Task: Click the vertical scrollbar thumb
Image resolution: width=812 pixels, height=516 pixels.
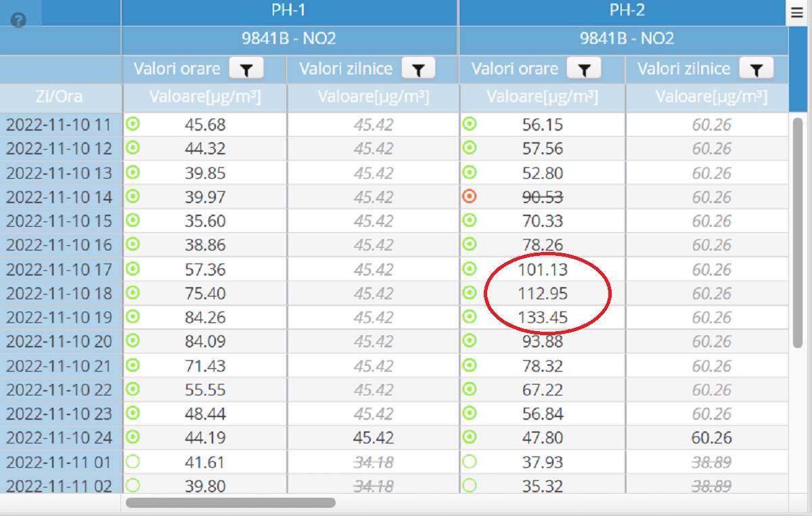Action: pos(798,230)
